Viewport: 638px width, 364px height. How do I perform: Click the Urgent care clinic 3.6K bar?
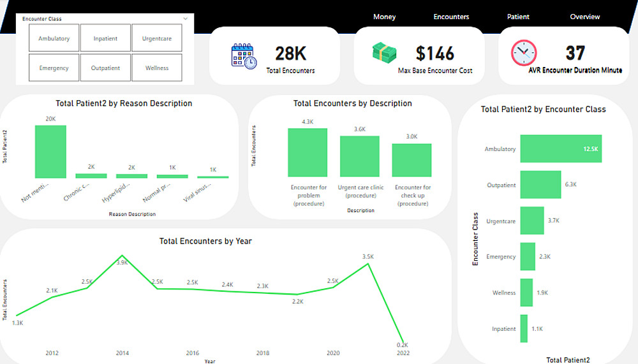pos(360,157)
